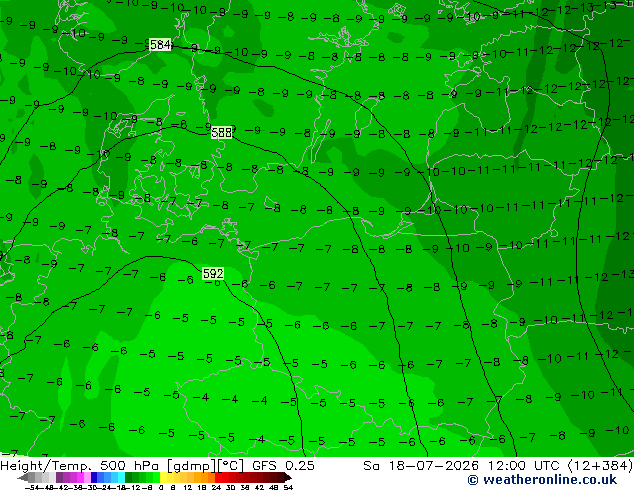
Task: Select the magenta swatch in the legend
Action: pos(80,477)
